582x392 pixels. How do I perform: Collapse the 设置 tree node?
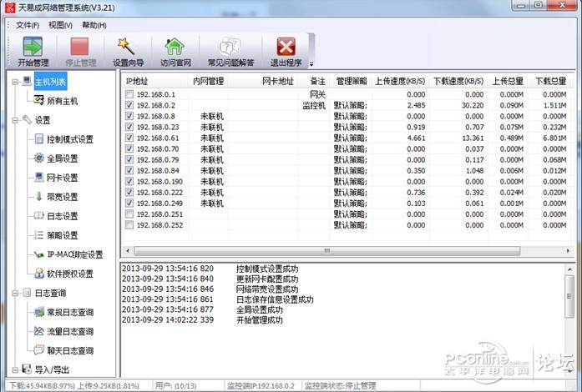tap(15, 120)
